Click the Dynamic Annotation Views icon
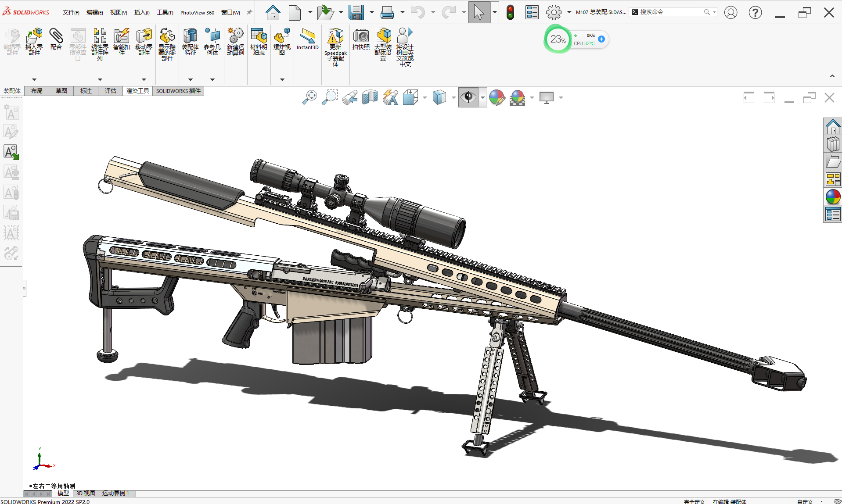This screenshot has height=504, width=842. coord(390,97)
